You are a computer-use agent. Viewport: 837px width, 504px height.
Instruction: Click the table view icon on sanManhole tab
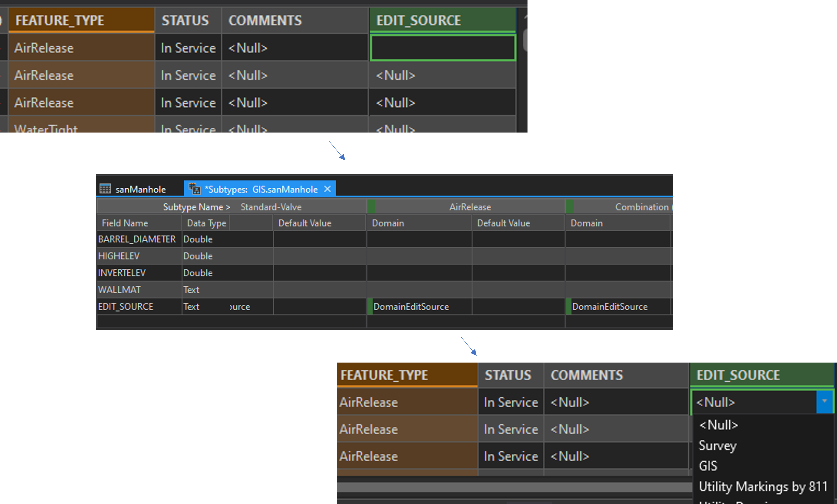pos(106,189)
